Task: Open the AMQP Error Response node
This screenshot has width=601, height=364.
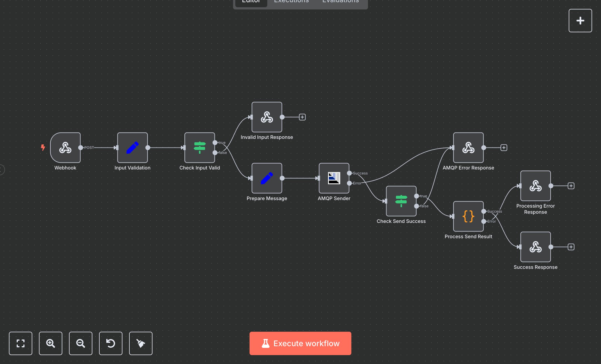Action: [468, 147]
